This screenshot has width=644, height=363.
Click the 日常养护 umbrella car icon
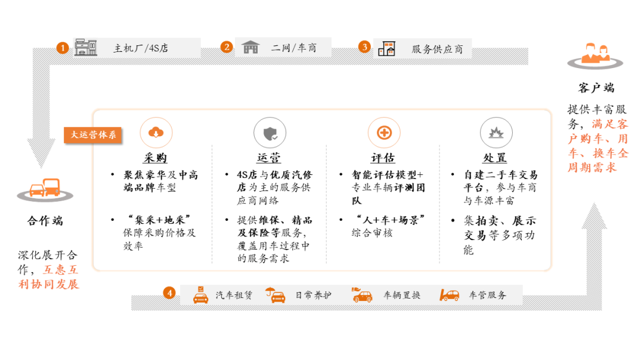(x=275, y=295)
